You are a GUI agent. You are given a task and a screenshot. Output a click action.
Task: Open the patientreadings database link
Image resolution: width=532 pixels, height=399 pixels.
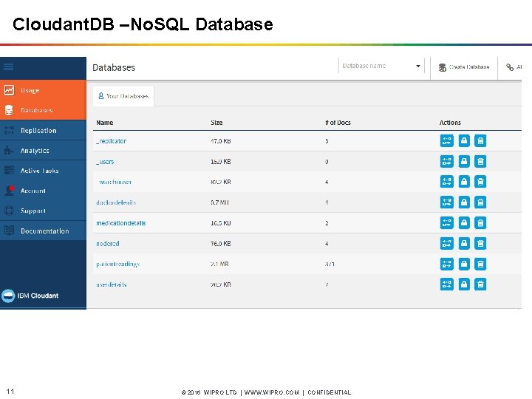[118, 264]
